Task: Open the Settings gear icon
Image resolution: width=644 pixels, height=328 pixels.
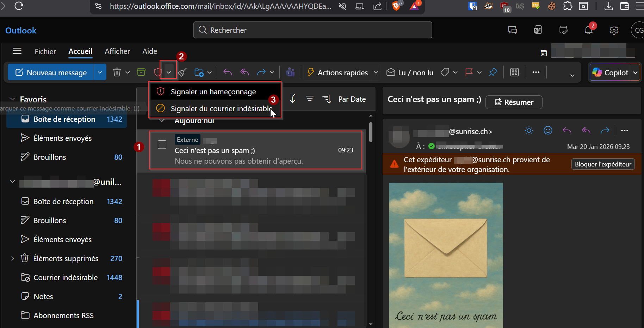Action: point(614,30)
